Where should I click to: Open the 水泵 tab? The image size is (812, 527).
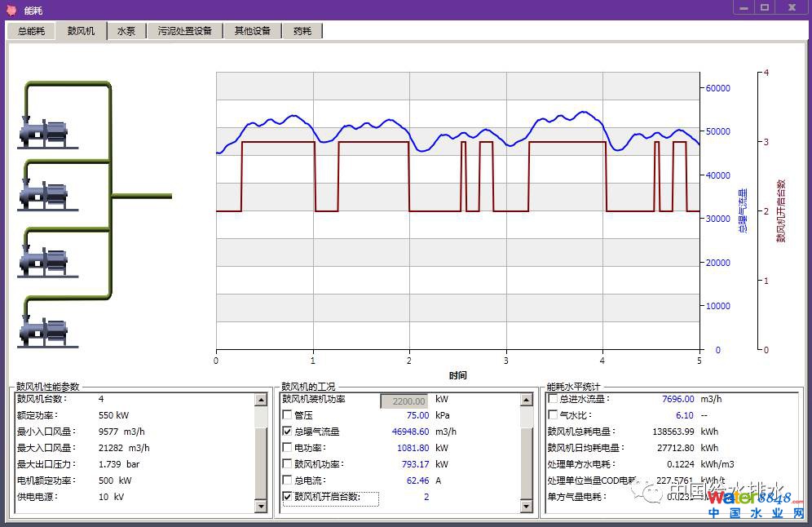pos(126,31)
